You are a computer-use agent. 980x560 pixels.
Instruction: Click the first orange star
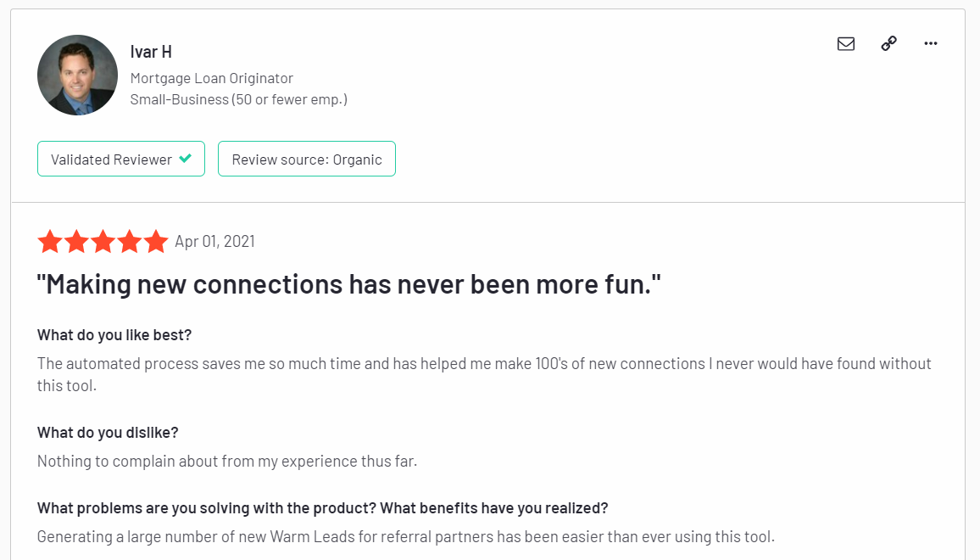coord(50,241)
